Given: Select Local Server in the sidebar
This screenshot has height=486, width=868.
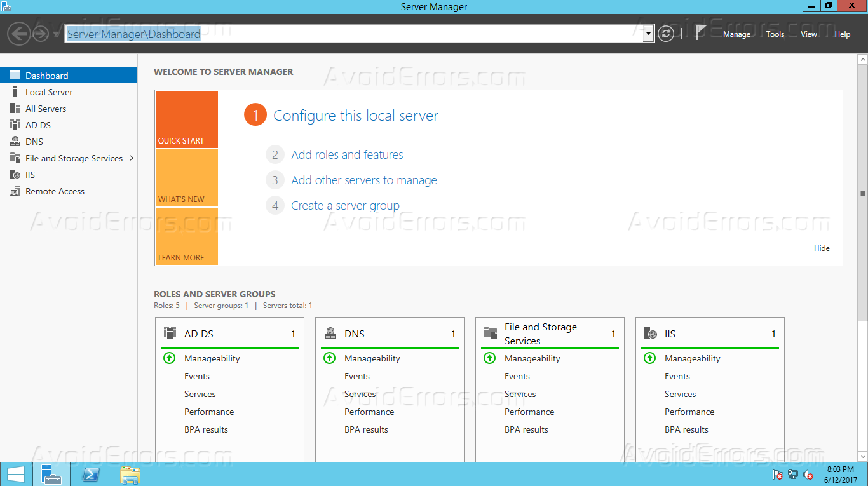Looking at the screenshot, I should pos(68,92).
